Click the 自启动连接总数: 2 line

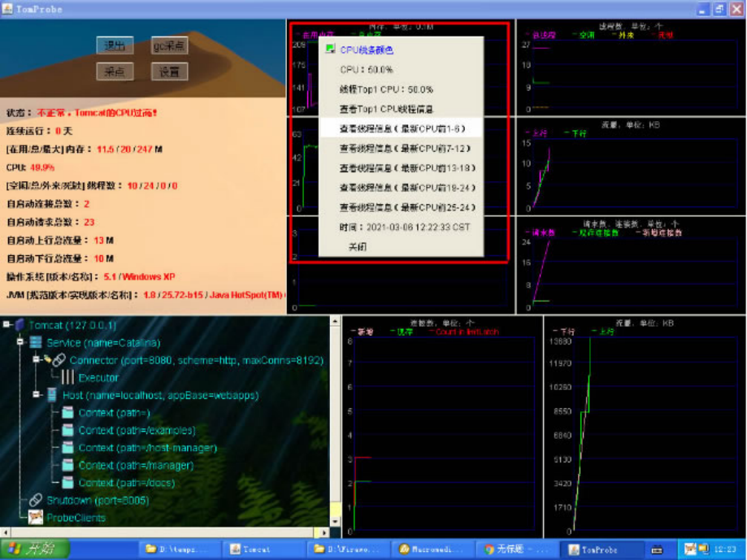pyautogui.click(x=48, y=204)
